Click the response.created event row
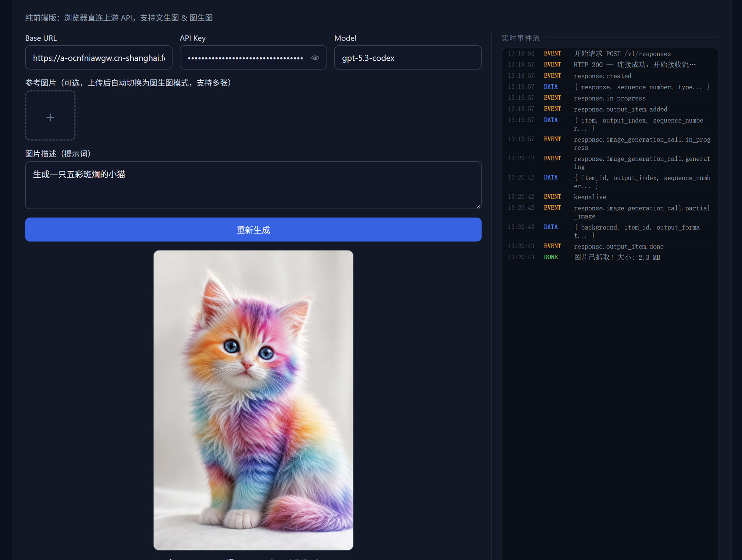Image resolution: width=742 pixels, height=560 pixels. [x=610, y=76]
